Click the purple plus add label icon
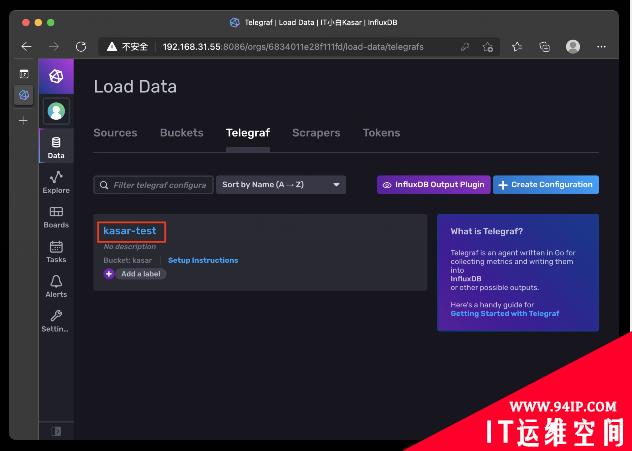This screenshot has width=632, height=451. 109,274
